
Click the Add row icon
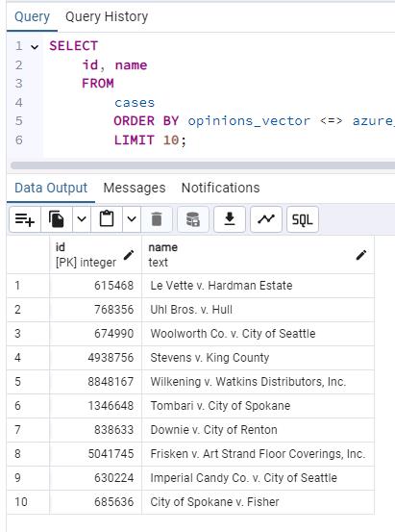coord(25,219)
